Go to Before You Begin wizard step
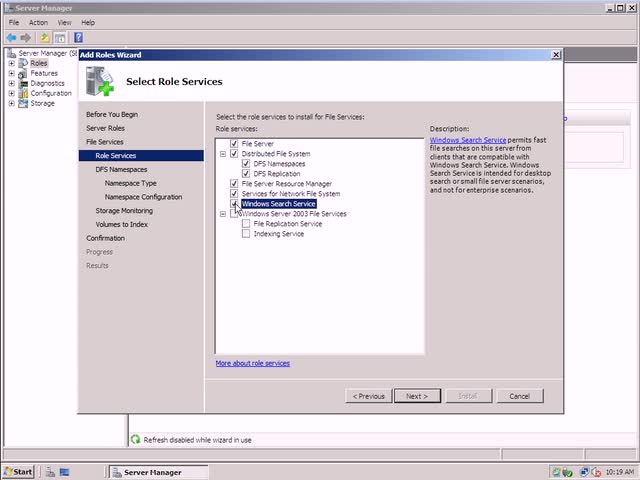Viewport: 640px width, 480px height. 112,114
